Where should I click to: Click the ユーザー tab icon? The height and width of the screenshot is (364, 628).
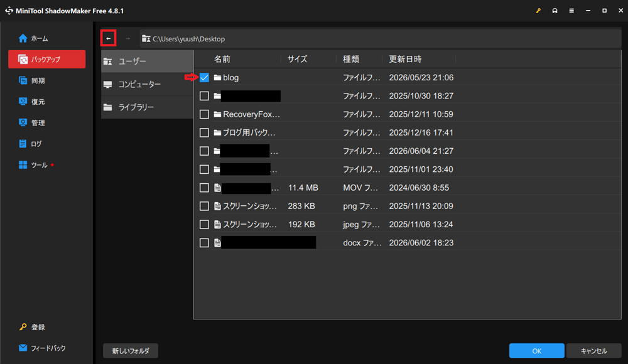click(108, 62)
